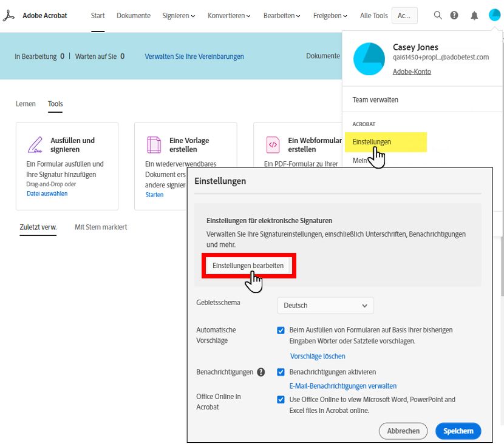Click the Ausfüllen und signieren pen icon
This screenshot has height=444, width=504.
point(35,145)
